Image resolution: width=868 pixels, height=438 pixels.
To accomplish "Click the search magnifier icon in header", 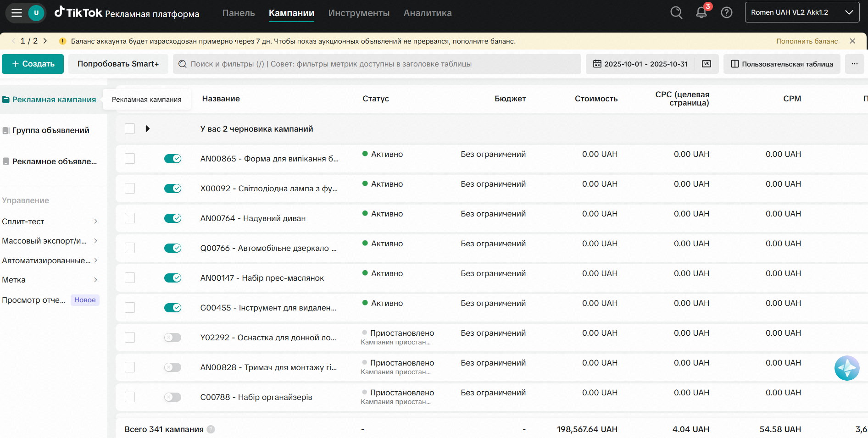I will point(676,13).
